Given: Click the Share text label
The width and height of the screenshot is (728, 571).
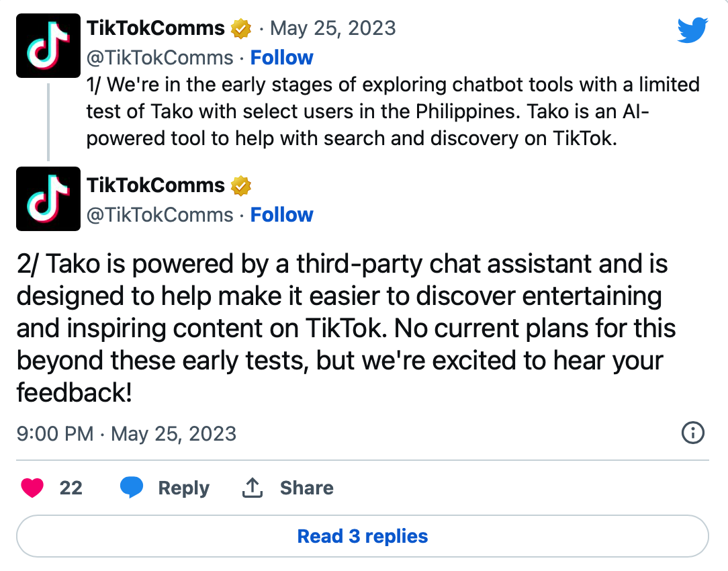Looking at the screenshot, I should tap(306, 488).
